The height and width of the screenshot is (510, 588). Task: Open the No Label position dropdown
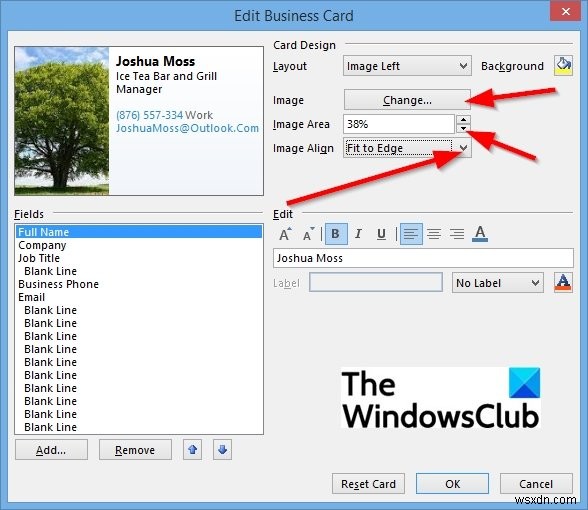click(498, 283)
